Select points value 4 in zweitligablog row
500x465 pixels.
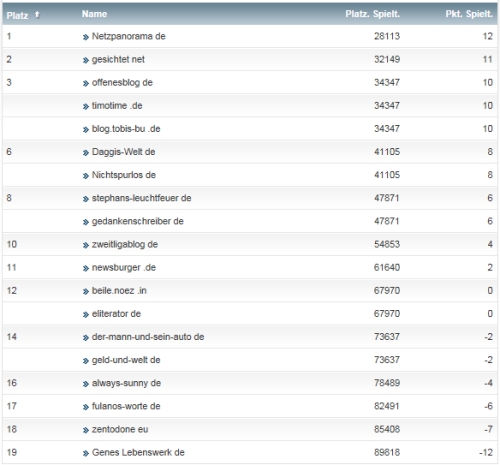click(490, 244)
